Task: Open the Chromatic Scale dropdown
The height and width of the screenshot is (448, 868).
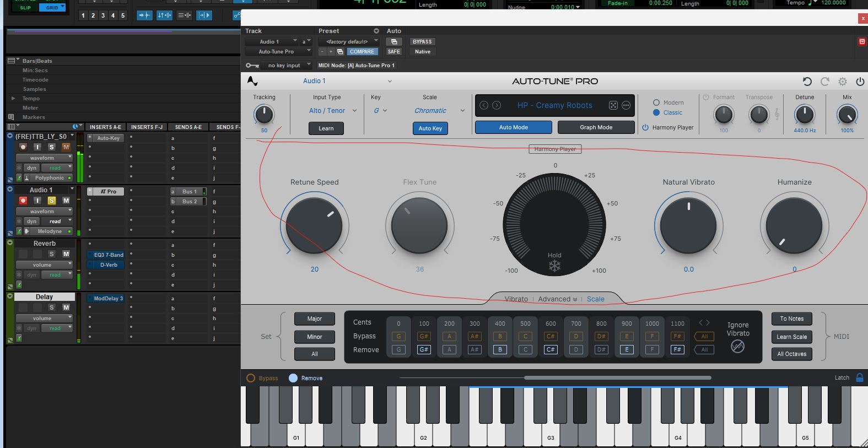Action: (439, 111)
